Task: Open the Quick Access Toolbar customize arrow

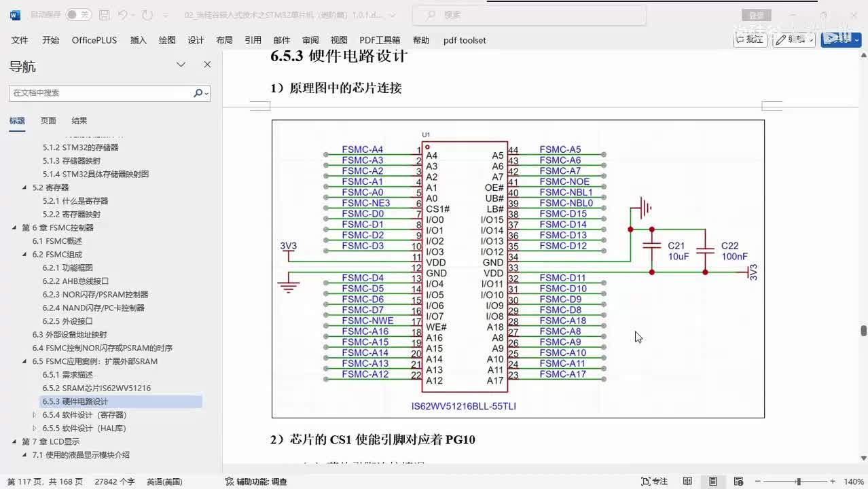Action: coord(166,15)
